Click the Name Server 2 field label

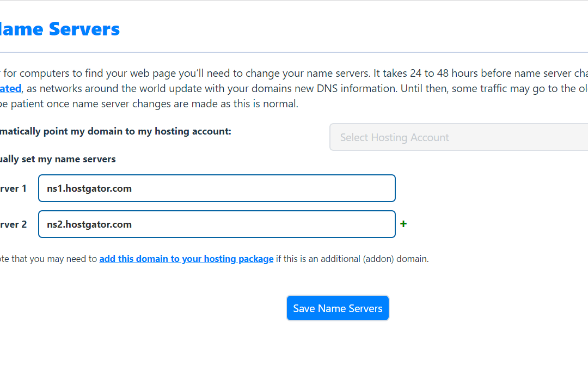click(x=13, y=224)
